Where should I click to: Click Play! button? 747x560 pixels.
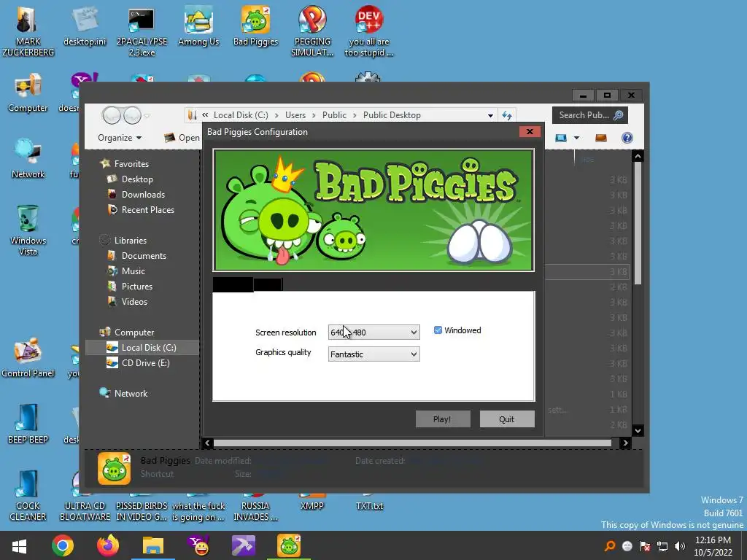[443, 419]
